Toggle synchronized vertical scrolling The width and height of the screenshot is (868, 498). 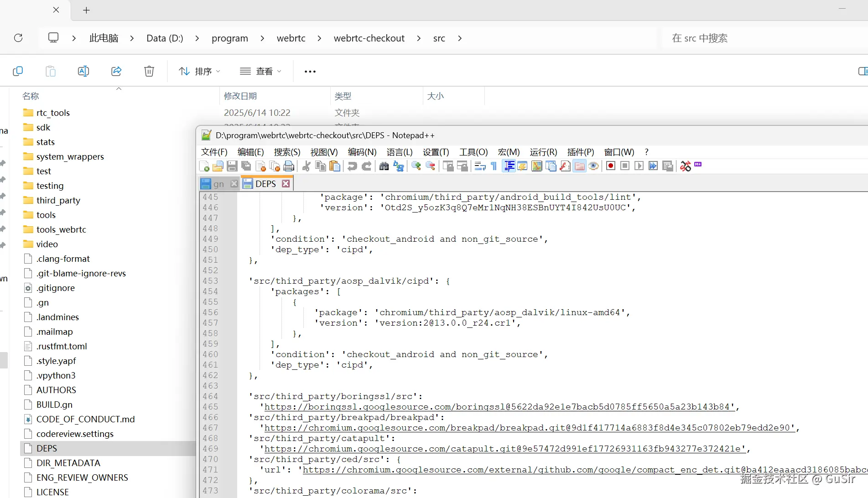click(448, 166)
